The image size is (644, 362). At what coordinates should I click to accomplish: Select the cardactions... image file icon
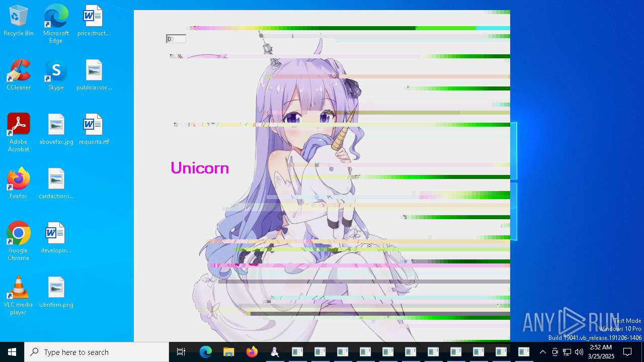click(56, 184)
